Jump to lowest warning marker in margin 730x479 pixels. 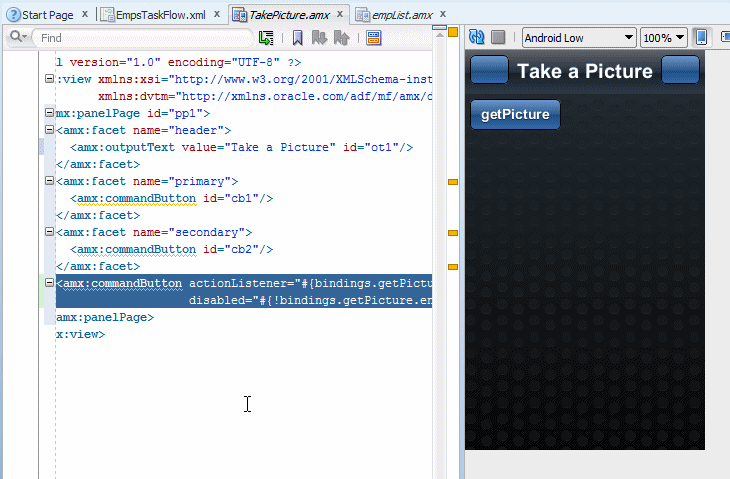point(453,267)
